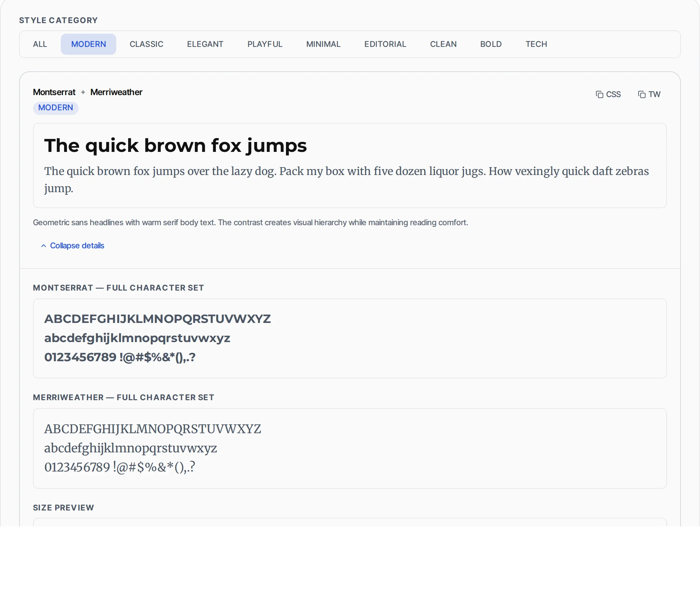700x595 pixels.
Task: Click the Montserrat font name in title
Action: pos(54,92)
